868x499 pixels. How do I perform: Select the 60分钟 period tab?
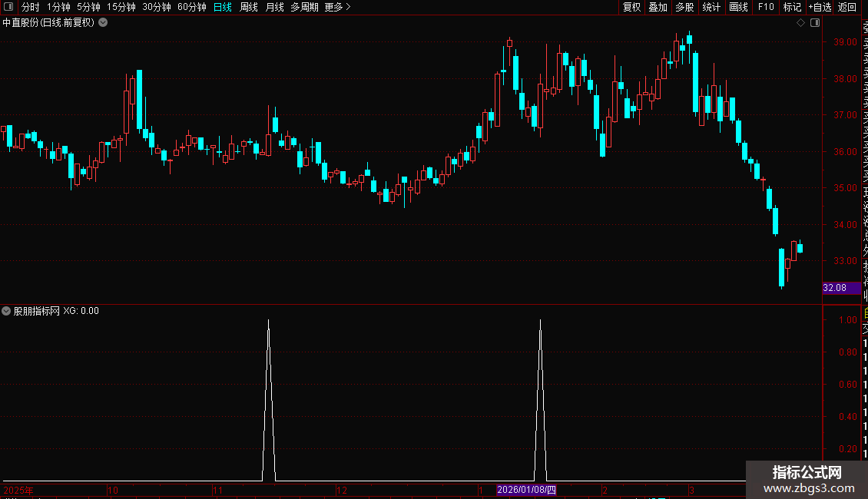coord(192,7)
